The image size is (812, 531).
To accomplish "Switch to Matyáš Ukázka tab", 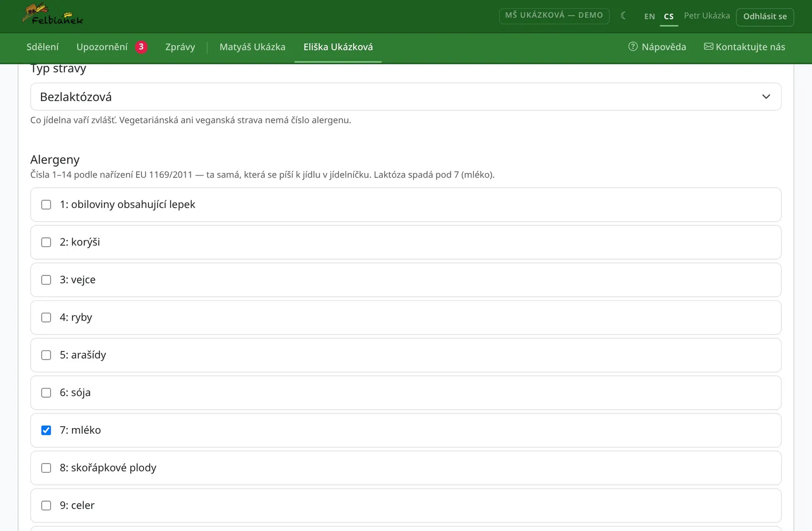I will pos(252,47).
